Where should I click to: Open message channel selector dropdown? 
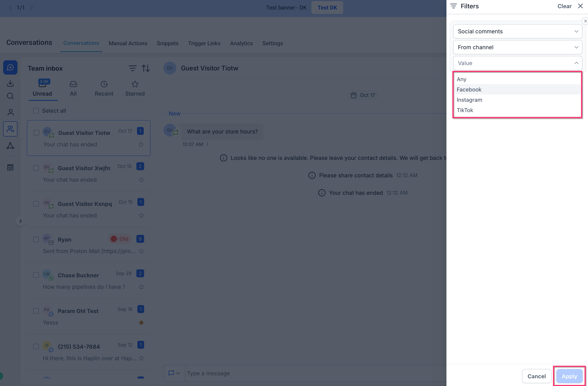coord(174,373)
